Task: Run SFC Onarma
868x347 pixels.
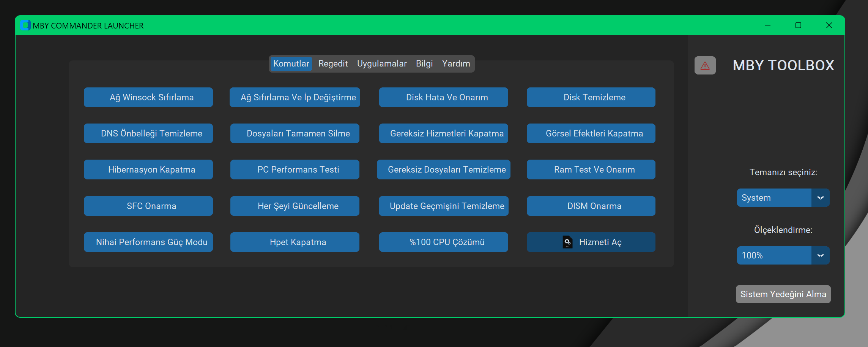Action: click(x=148, y=206)
